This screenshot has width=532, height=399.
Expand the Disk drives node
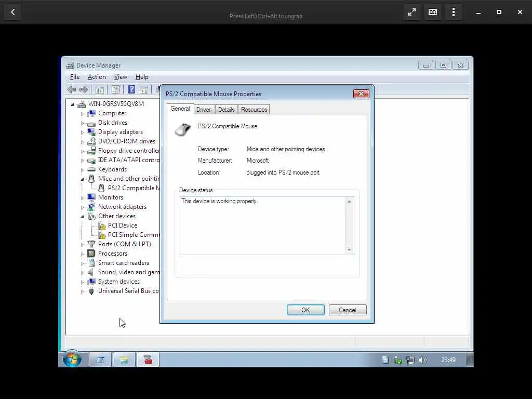point(82,123)
